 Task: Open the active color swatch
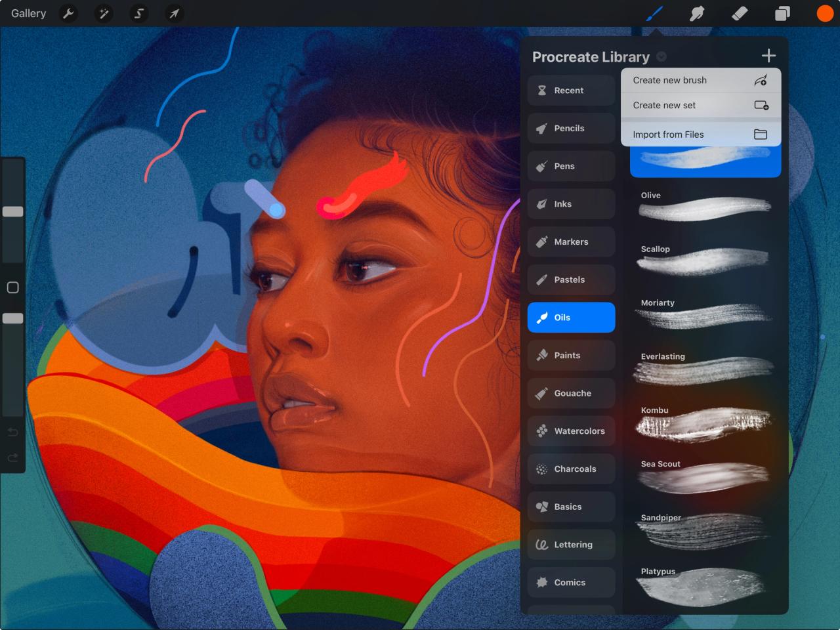coord(824,13)
